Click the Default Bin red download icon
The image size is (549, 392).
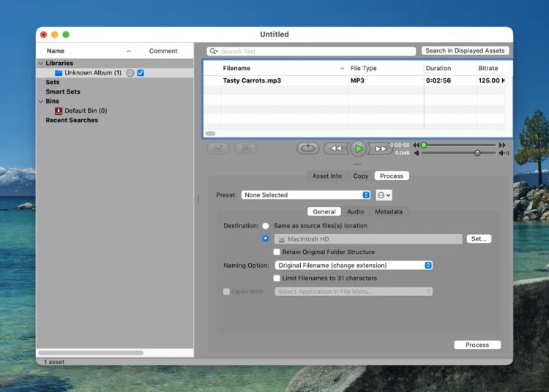[x=59, y=111]
